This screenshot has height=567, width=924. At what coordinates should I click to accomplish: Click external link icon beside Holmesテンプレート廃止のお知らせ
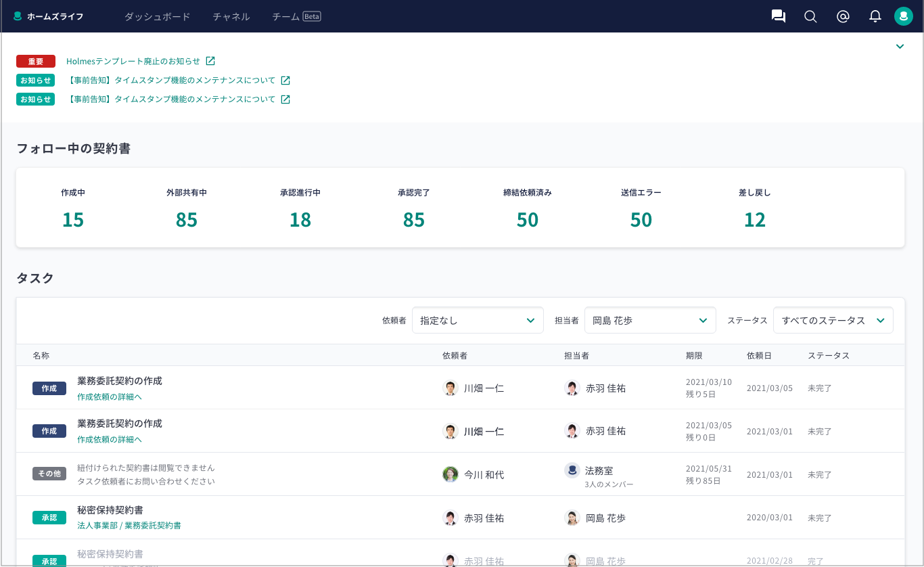(210, 61)
